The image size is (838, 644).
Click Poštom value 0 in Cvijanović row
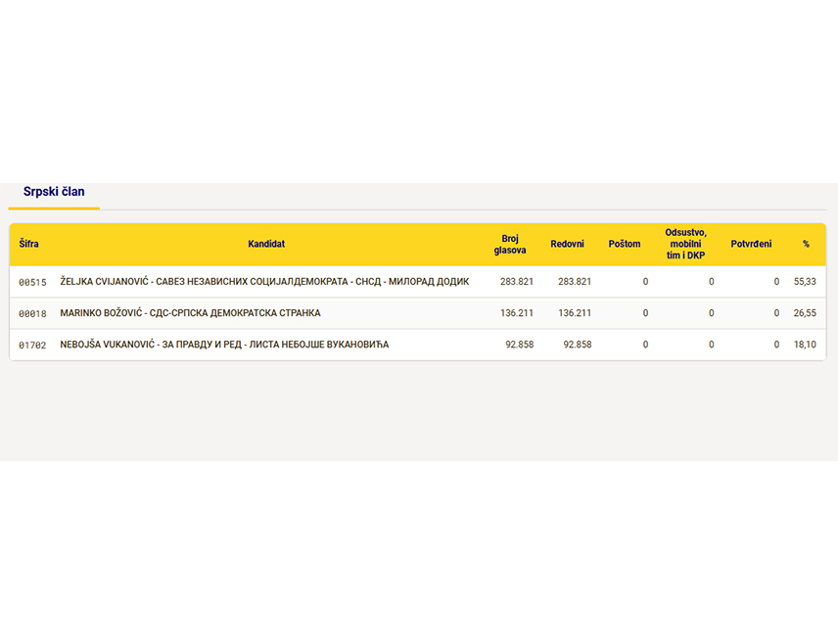pos(645,282)
